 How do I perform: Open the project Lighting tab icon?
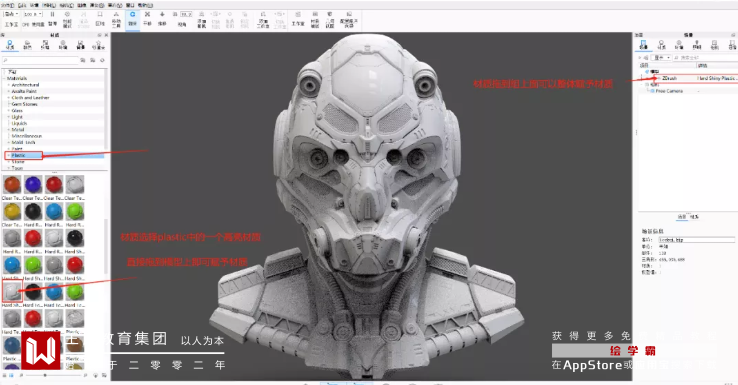[x=697, y=45]
